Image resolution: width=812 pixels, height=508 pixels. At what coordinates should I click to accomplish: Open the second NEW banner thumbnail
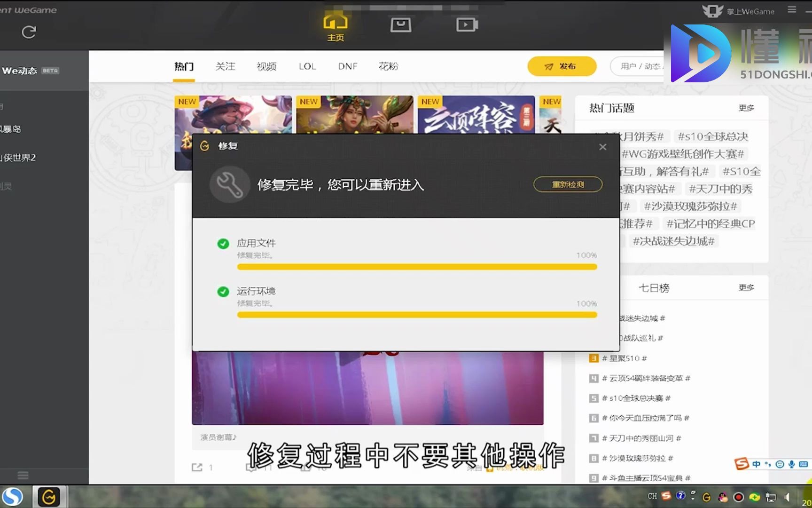click(x=355, y=115)
